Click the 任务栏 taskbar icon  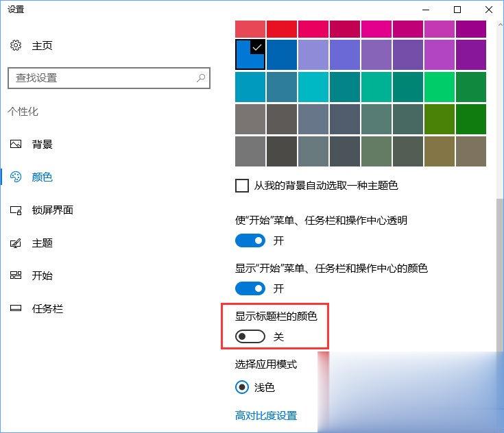[x=15, y=308]
